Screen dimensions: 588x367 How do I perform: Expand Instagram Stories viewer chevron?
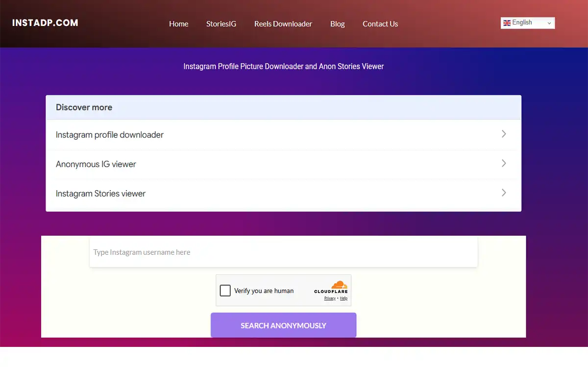pyautogui.click(x=504, y=193)
